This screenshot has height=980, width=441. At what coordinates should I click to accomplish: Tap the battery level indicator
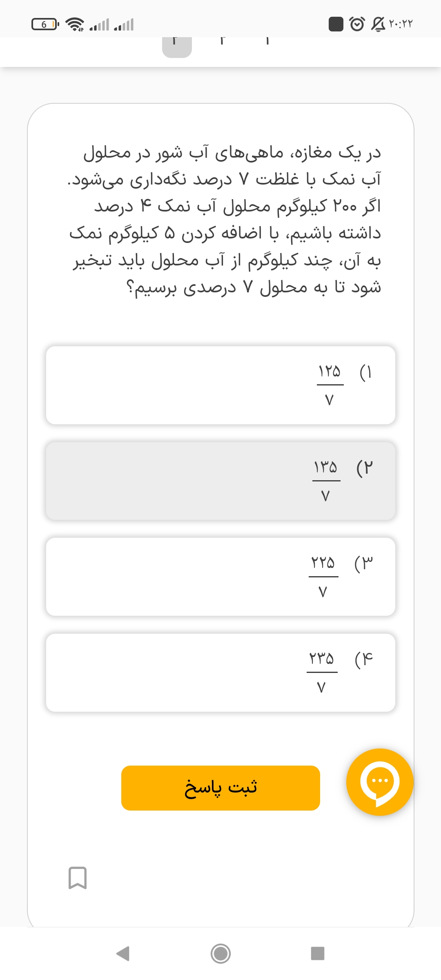[x=45, y=24]
